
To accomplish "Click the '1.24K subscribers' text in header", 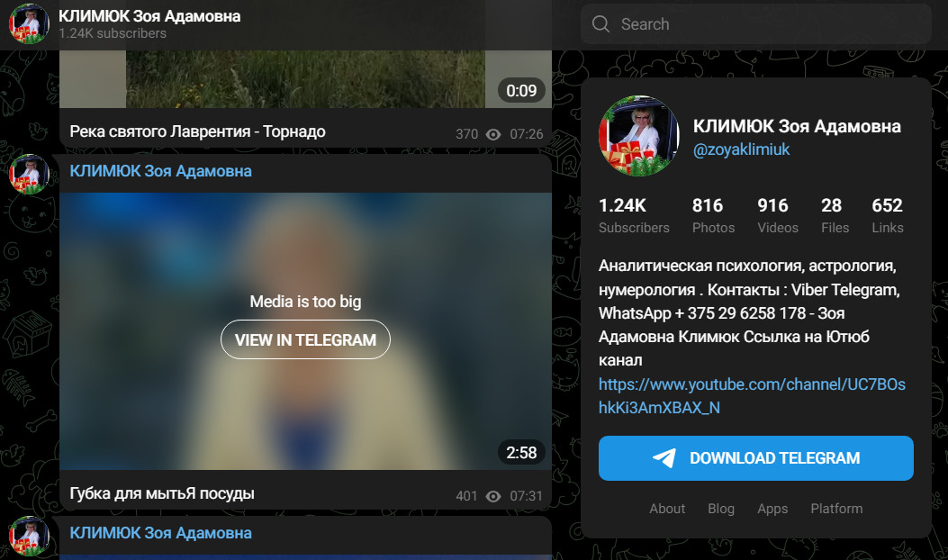I will 113,34.
